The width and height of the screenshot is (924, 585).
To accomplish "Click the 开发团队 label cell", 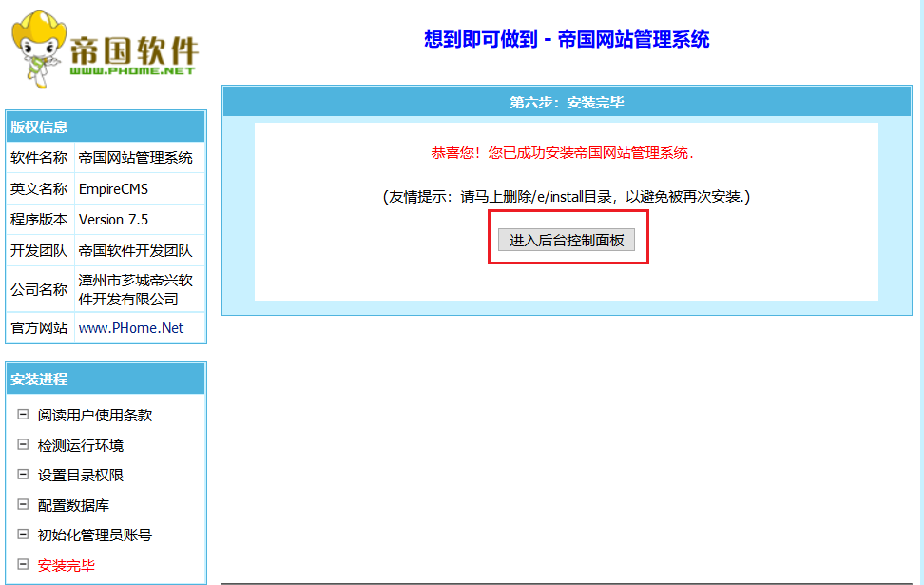I will (x=40, y=250).
